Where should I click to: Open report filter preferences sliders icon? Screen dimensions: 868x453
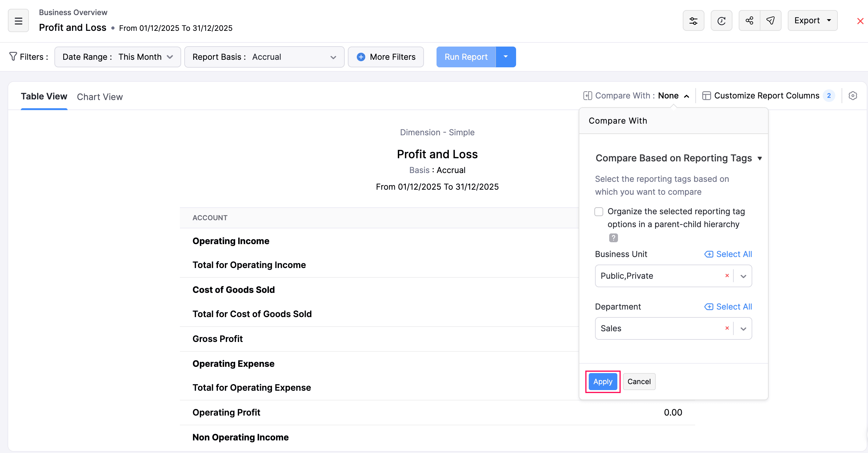click(x=693, y=20)
